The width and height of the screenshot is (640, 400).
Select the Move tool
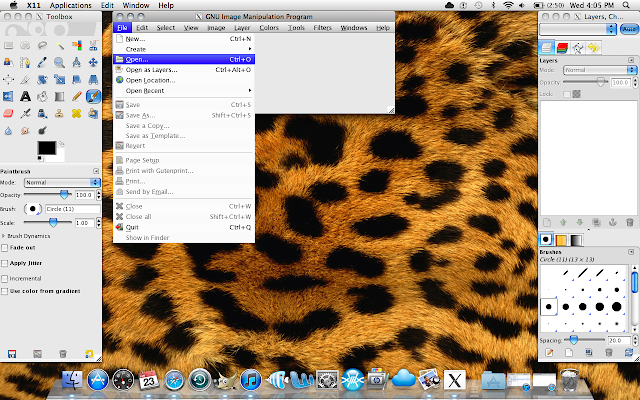point(93,62)
